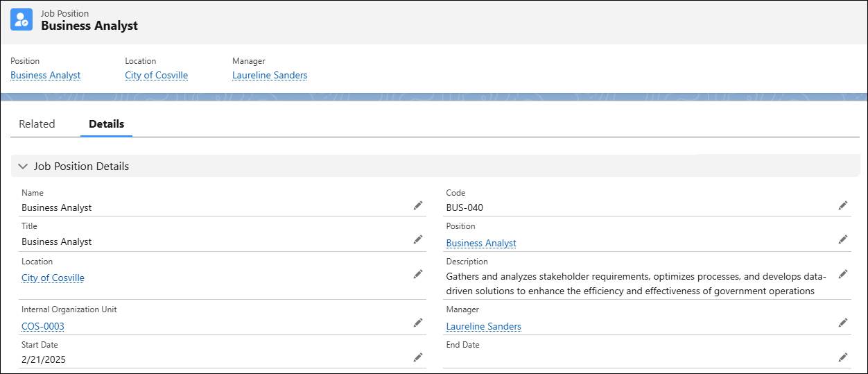The image size is (868, 374).
Task: Click the Business Analyst page heading
Action: 89,26
